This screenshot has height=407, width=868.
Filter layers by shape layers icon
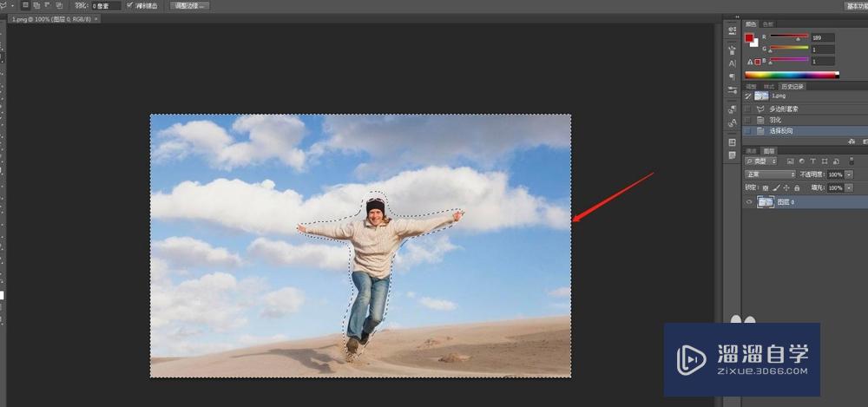[825, 161]
